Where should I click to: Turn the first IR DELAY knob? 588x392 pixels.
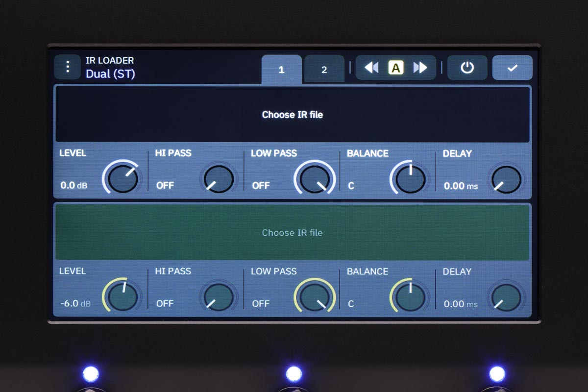[x=506, y=179]
